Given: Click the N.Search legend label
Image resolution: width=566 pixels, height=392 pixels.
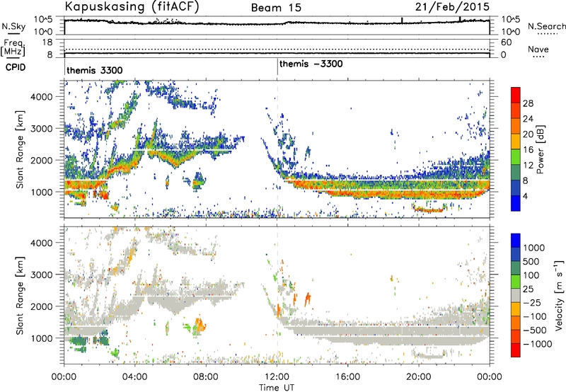Looking at the screenshot, I should click(546, 26).
